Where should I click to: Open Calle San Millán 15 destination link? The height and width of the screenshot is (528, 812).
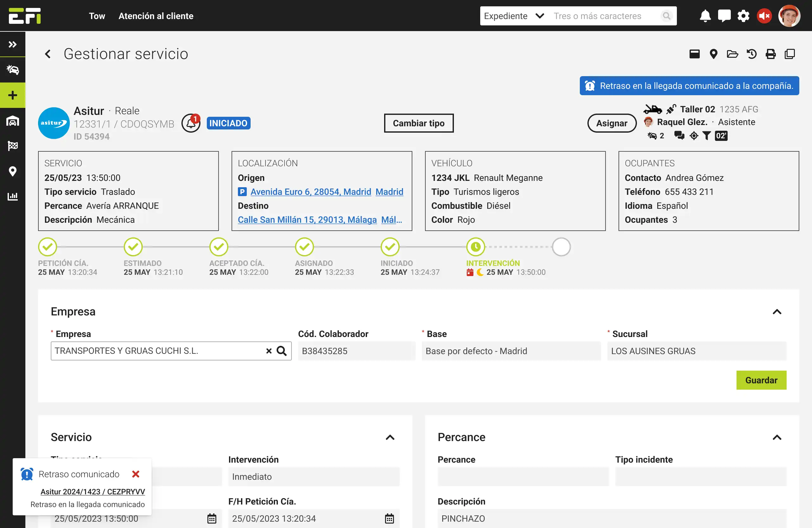click(307, 220)
